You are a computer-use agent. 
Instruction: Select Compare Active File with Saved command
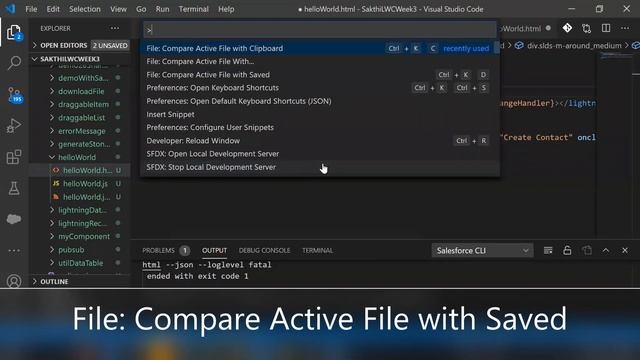320,75
